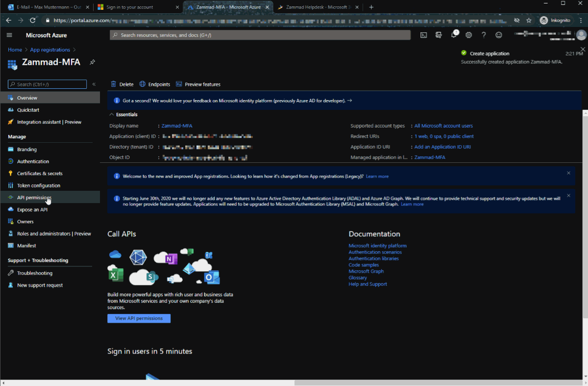Reload the page in the browser
The image size is (588, 386).
(32, 20)
